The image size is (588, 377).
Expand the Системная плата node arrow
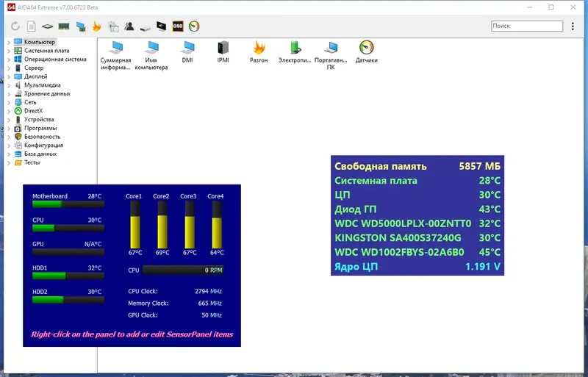(9, 51)
